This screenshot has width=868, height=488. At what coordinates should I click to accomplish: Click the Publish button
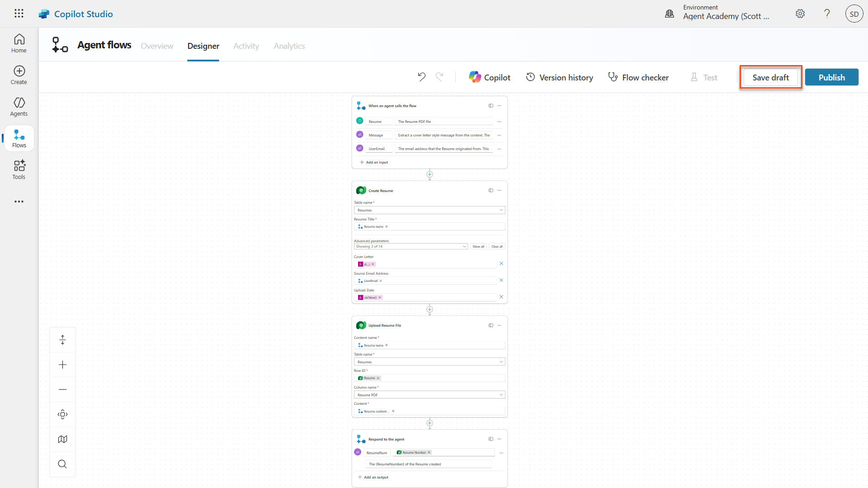click(x=831, y=77)
